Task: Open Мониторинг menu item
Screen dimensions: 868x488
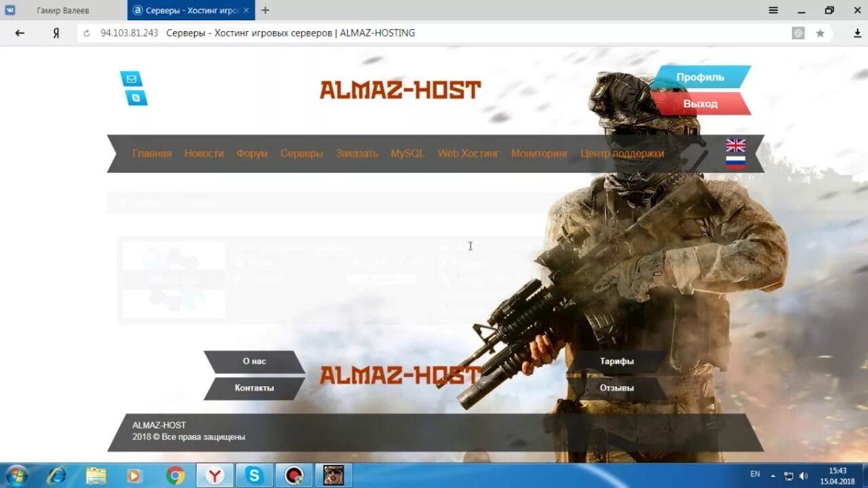Action: tap(540, 153)
